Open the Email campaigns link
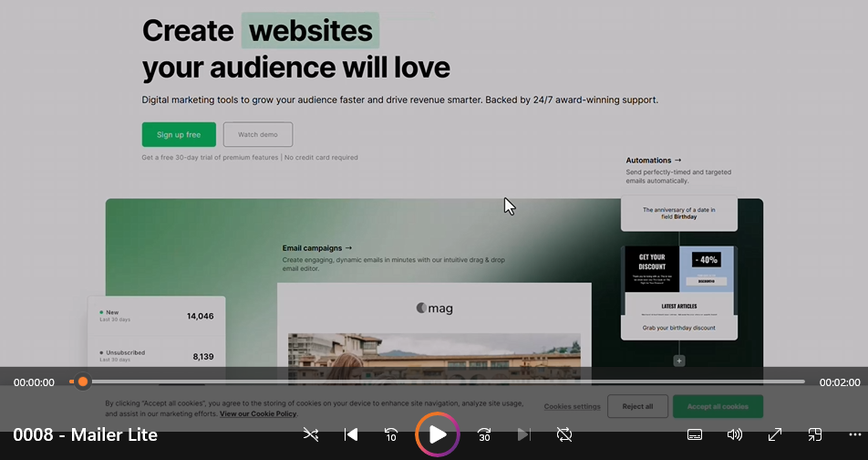 point(317,248)
